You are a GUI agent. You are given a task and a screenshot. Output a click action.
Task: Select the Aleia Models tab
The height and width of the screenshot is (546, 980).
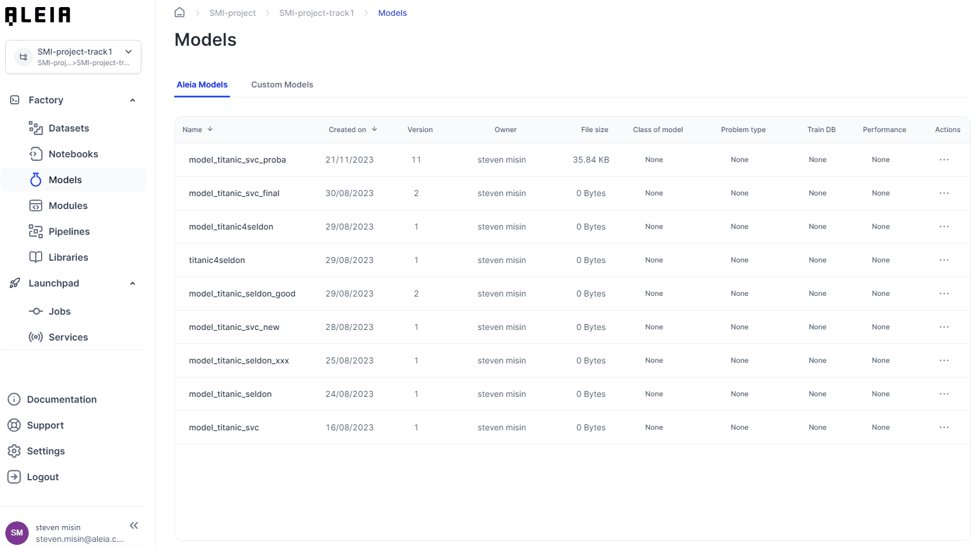click(x=202, y=85)
